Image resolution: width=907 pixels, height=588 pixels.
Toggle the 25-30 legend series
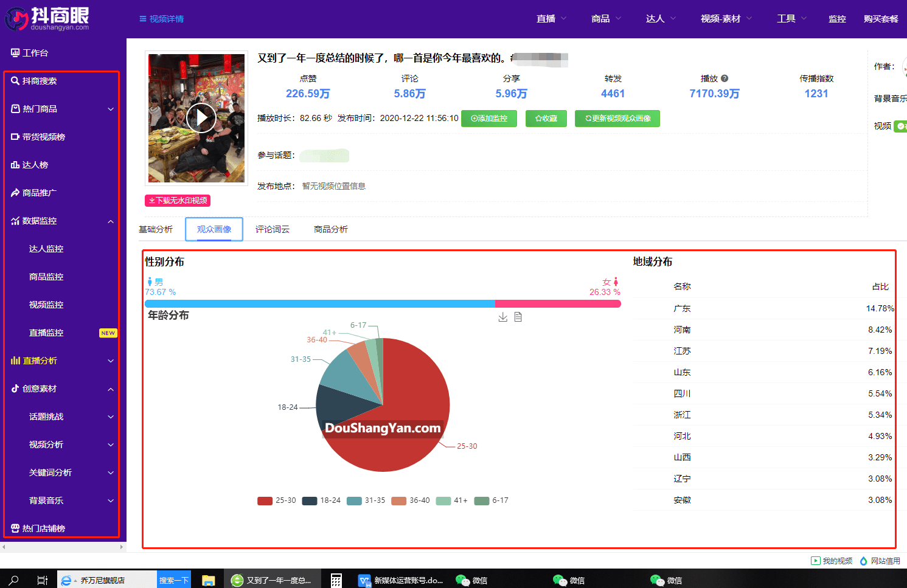(277, 500)
